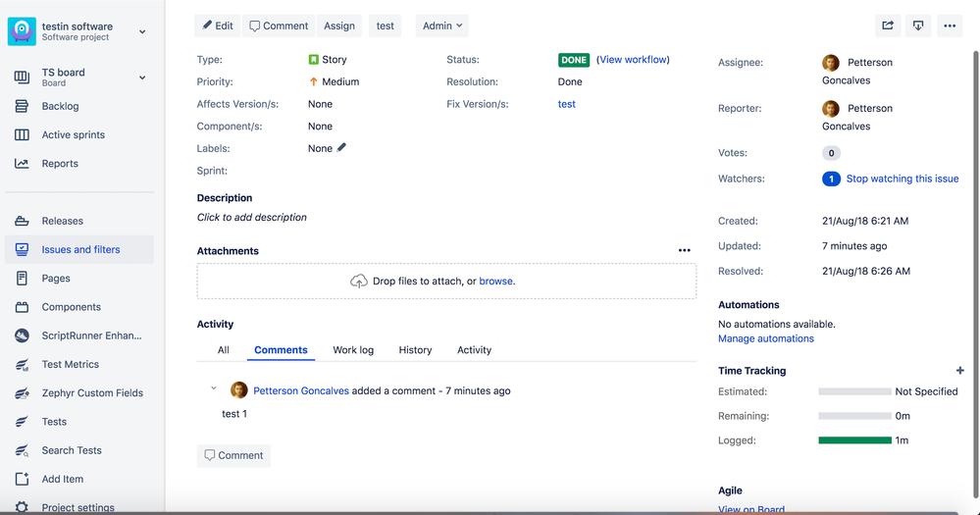980x515 pixels.
Task: Open the TS board icon
Action: click(x=22, y=77)
